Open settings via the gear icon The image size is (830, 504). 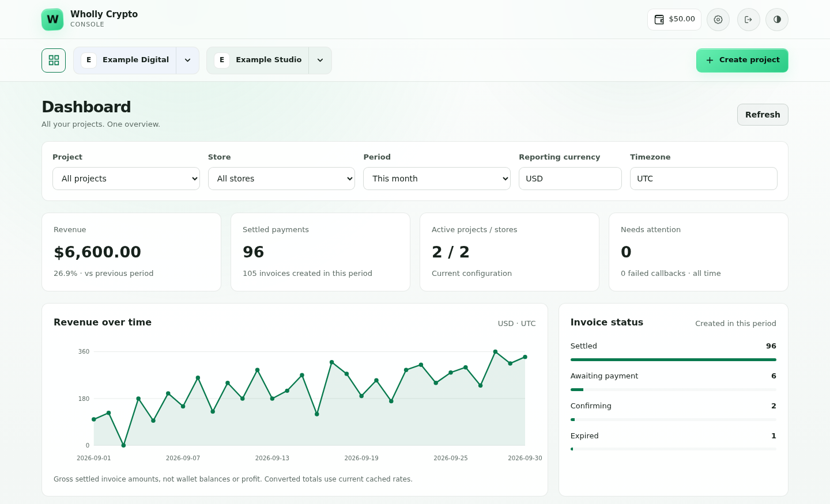pyautogui.click(x=718, y=20)
